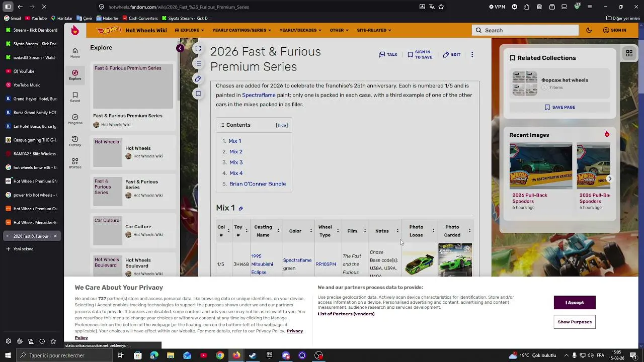644x362 pixels.
Task: Click the wiki Search field
Action: point(525,30)
